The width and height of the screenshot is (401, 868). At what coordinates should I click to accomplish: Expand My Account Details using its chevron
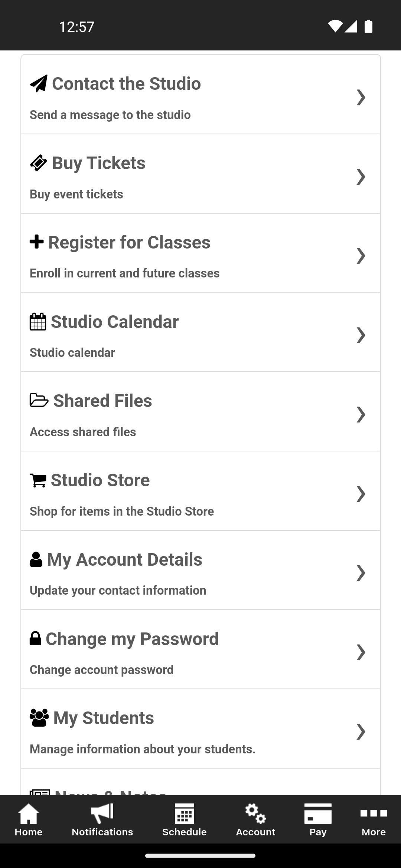[361, 573]
